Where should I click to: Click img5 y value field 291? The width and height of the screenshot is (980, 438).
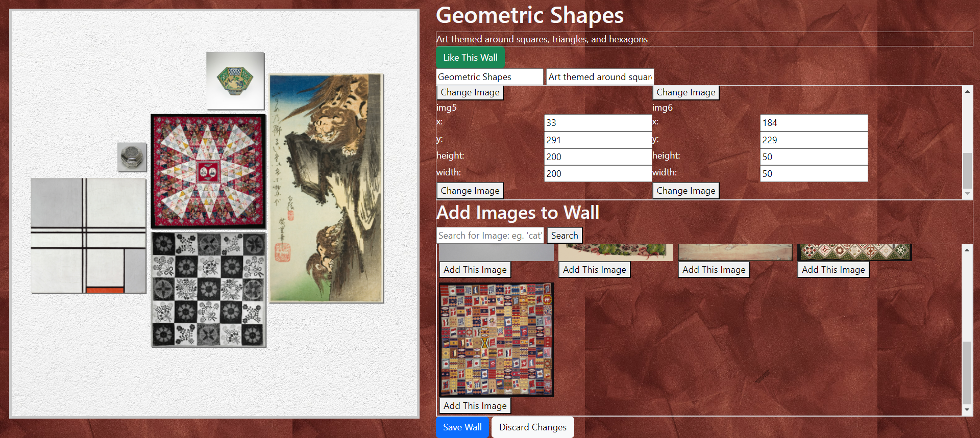click(598, 140)
